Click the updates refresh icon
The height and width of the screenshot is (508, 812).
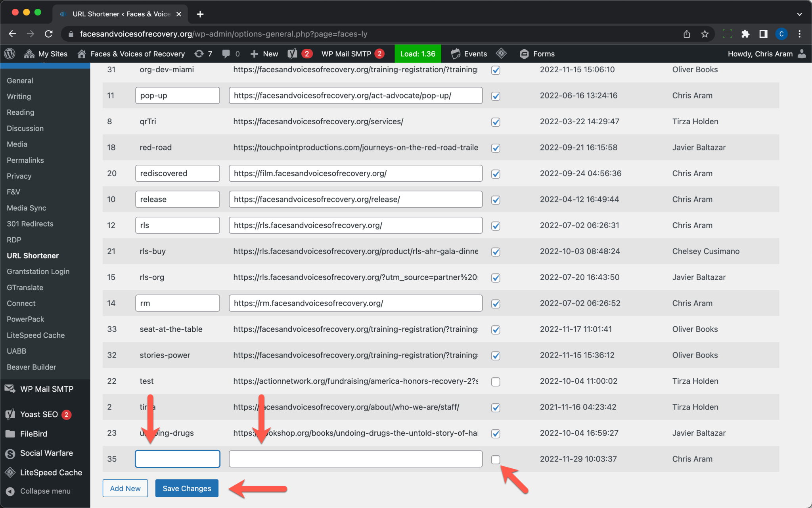[x=199, y=54]
